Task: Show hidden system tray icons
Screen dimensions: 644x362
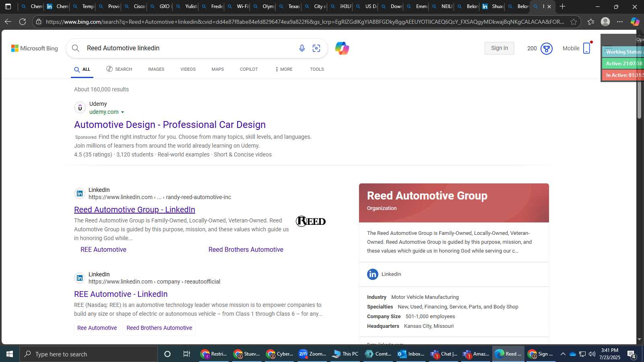Action: [563, 354]
